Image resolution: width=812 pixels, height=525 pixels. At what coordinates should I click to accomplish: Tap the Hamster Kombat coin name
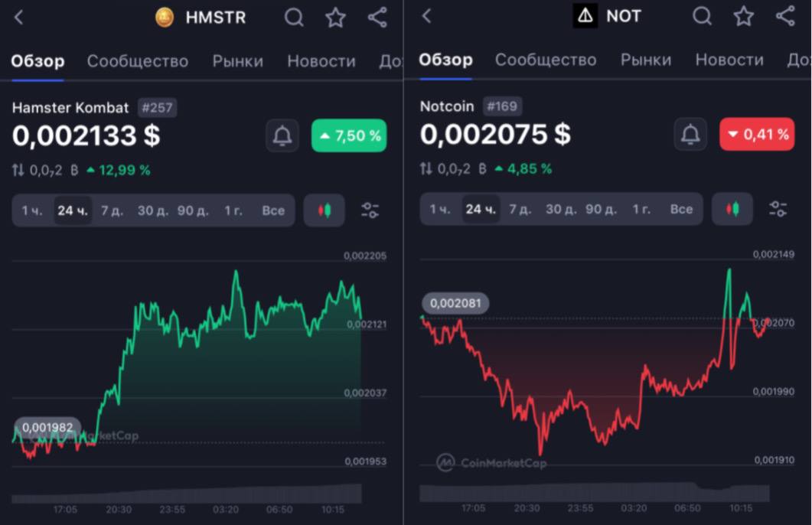coord(70,108)
